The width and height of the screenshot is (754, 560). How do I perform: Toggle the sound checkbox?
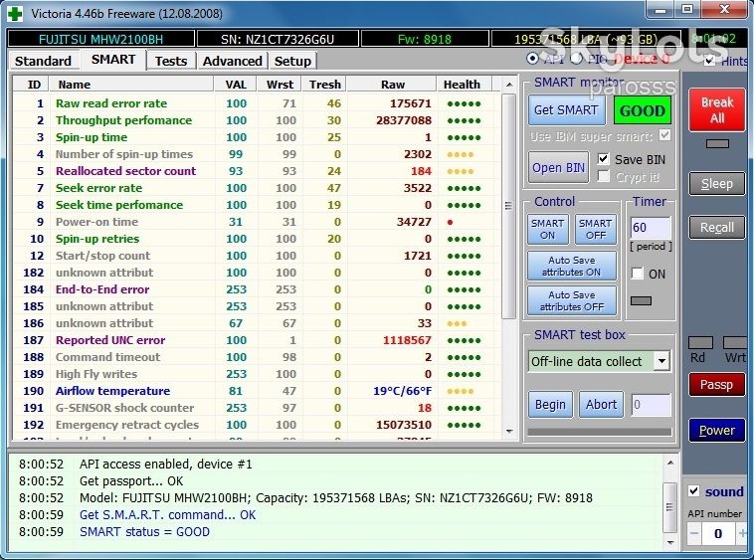pyautogui.click(x=693, y=491)
